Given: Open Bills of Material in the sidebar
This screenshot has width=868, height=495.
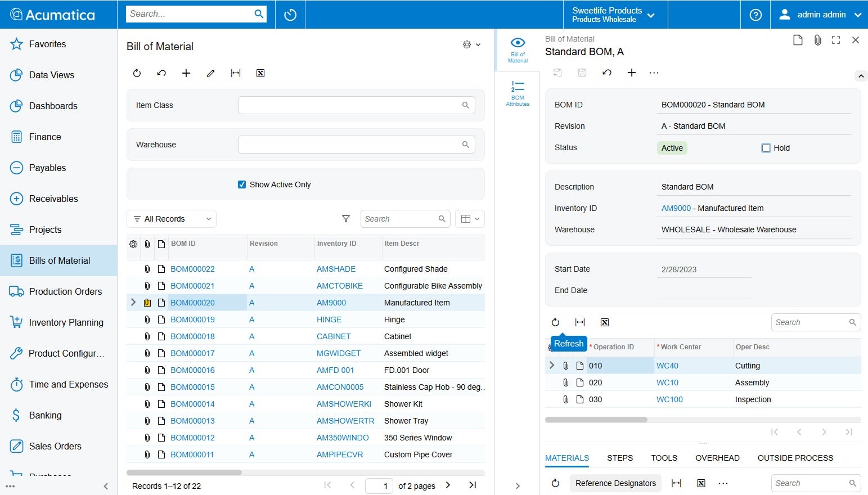Looking at the screenshot, I should (x=59, y=260).
